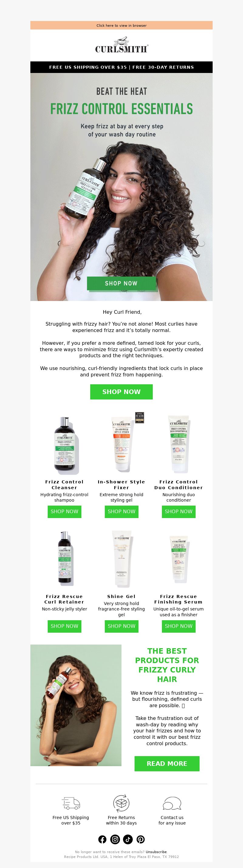Click the free returns box icon
The width and height of the screenshot is (243, 868).
121,803
